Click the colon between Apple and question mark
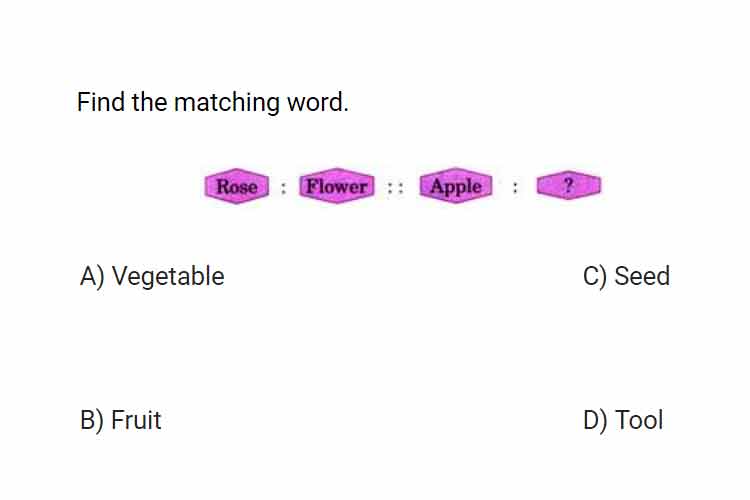 pos(515,187)
